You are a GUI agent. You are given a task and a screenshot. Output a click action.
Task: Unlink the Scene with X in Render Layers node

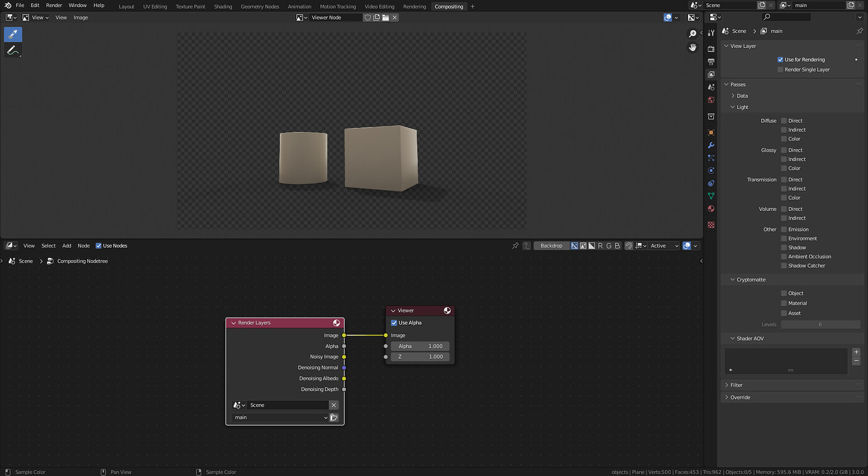334,405
